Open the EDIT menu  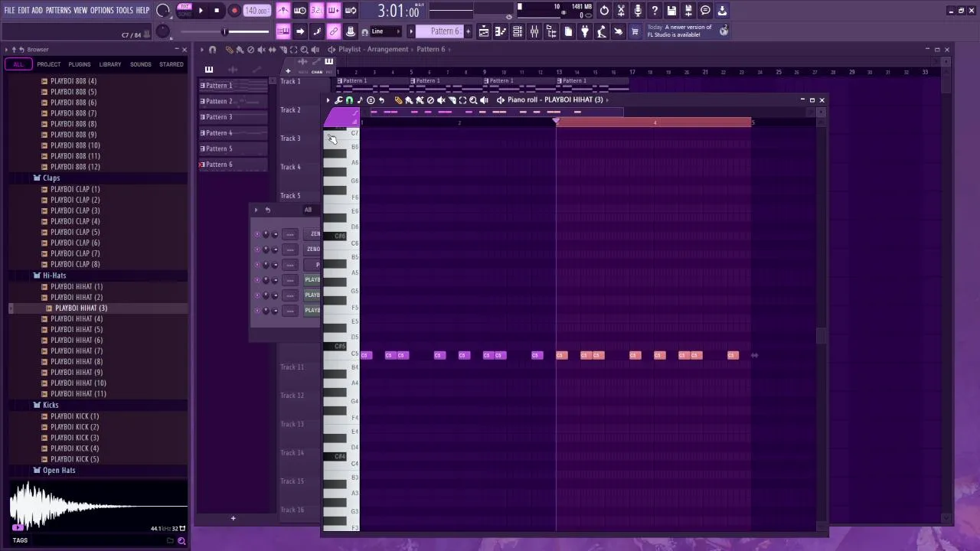[24, 11]
